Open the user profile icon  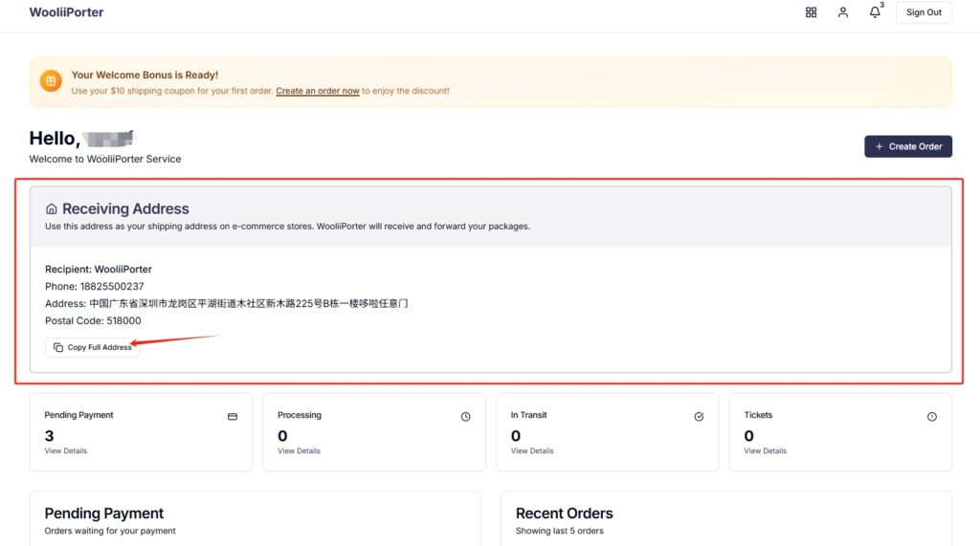[842, 11]
